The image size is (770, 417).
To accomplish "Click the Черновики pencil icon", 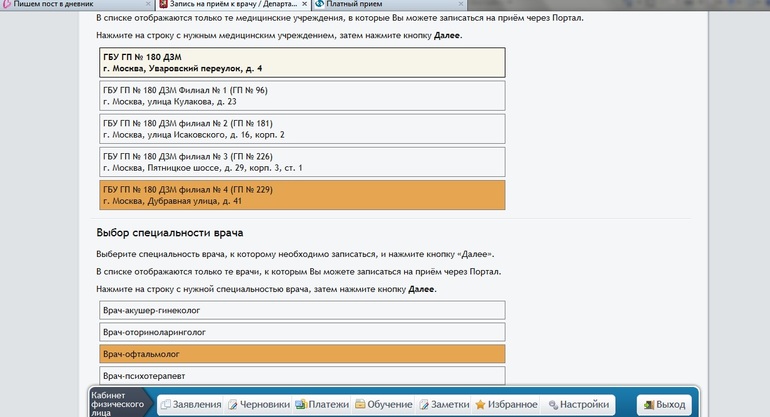I will (233, 405).
